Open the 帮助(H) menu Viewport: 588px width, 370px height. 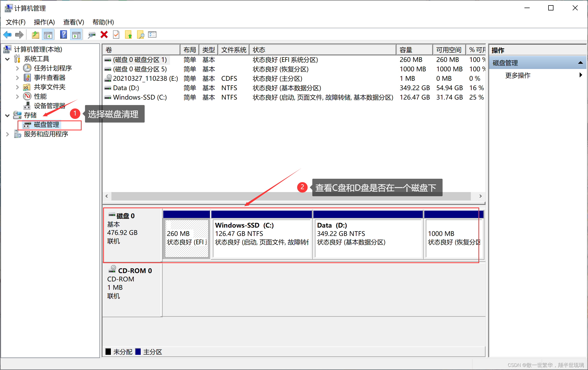103,22
